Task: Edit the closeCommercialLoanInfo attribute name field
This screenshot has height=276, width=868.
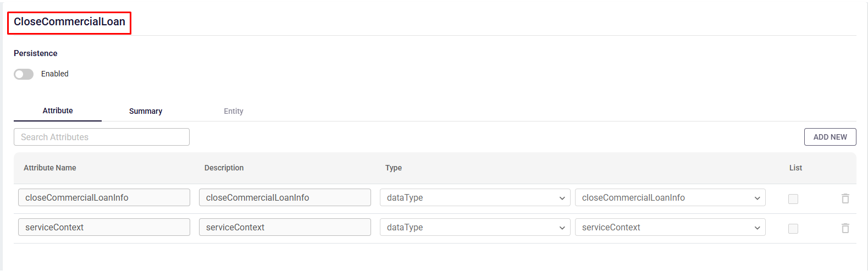Action: (x=104, y=198)
